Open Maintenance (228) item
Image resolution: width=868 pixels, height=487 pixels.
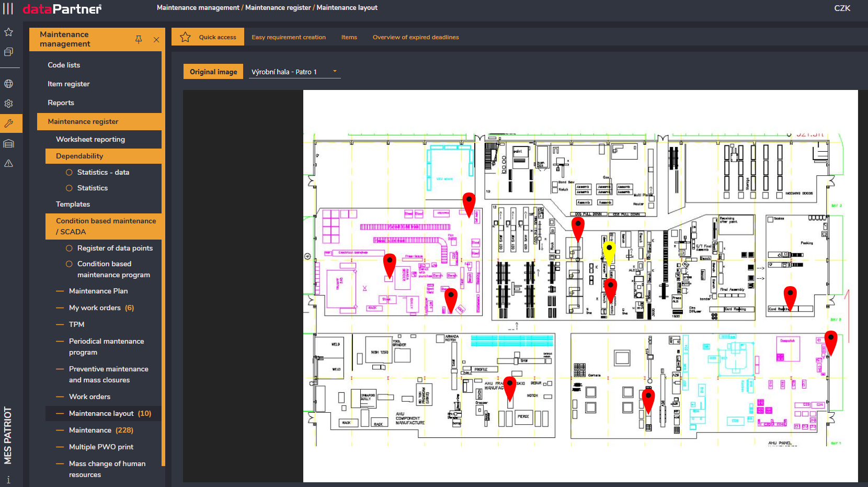coord(101,430)
